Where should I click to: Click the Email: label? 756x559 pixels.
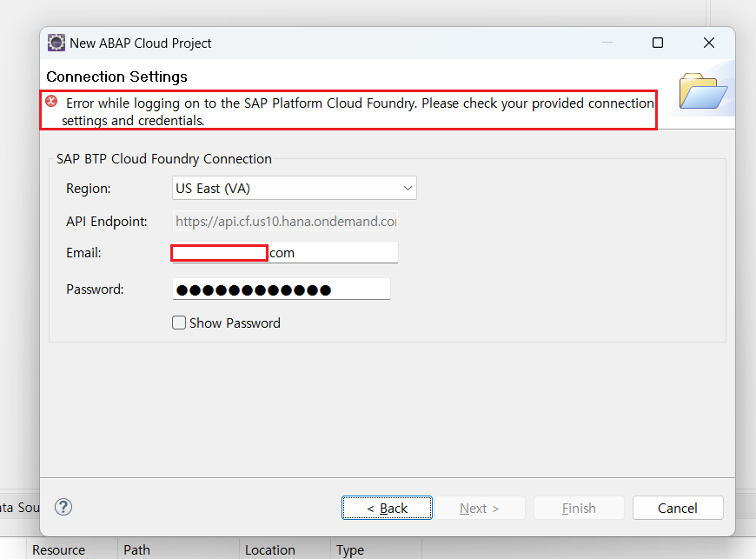click(x=83, y=252)
